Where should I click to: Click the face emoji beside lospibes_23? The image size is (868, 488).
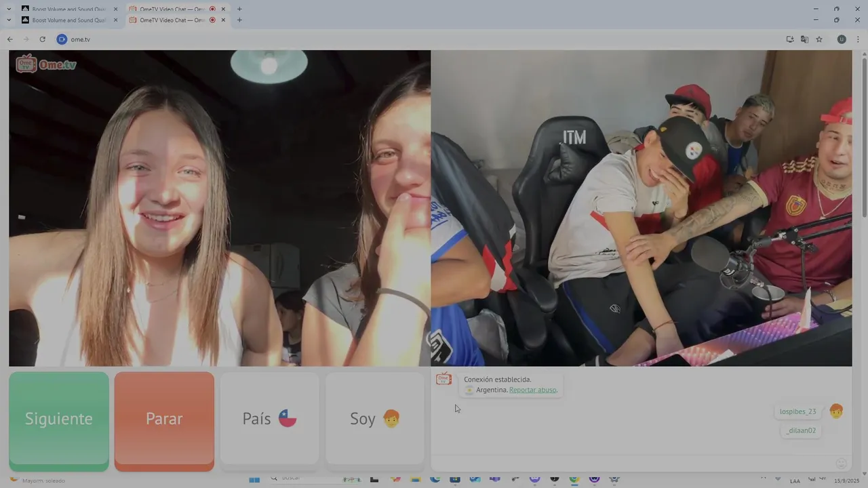836,411
